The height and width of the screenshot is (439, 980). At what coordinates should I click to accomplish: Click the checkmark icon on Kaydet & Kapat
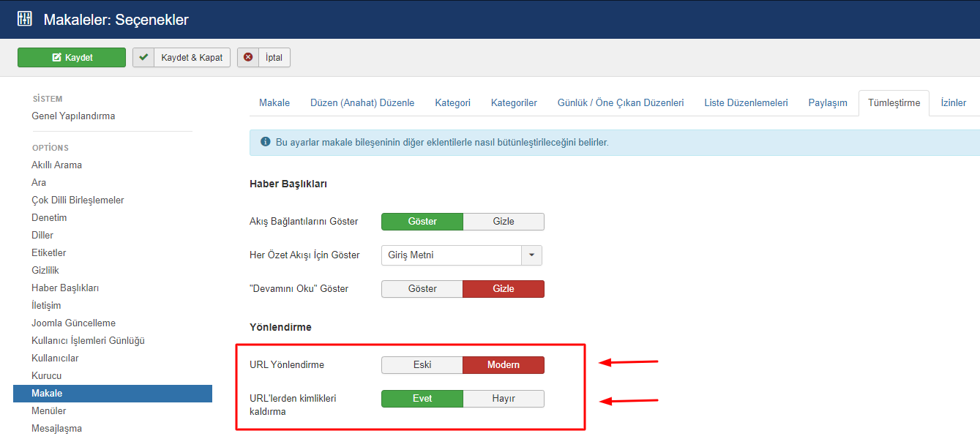(x=143, y=58)
